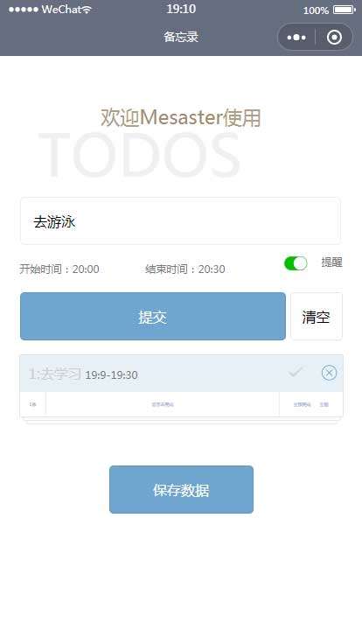Tap the 欢迎Mesaster使用 welcome heading
362x644 pixels.
(181, 117)
